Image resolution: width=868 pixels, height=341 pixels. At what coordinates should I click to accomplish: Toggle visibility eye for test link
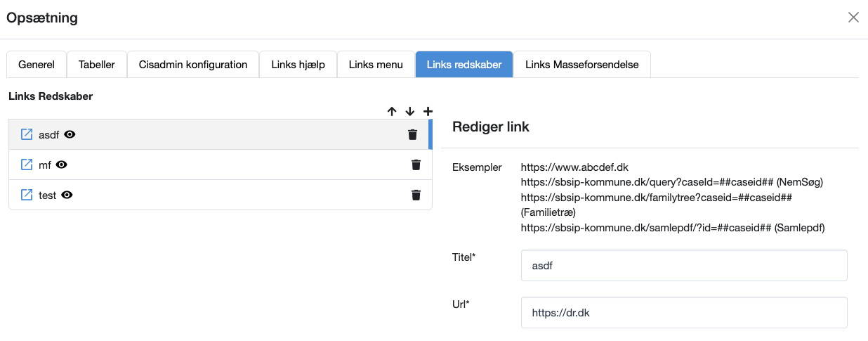click(67, 195)
